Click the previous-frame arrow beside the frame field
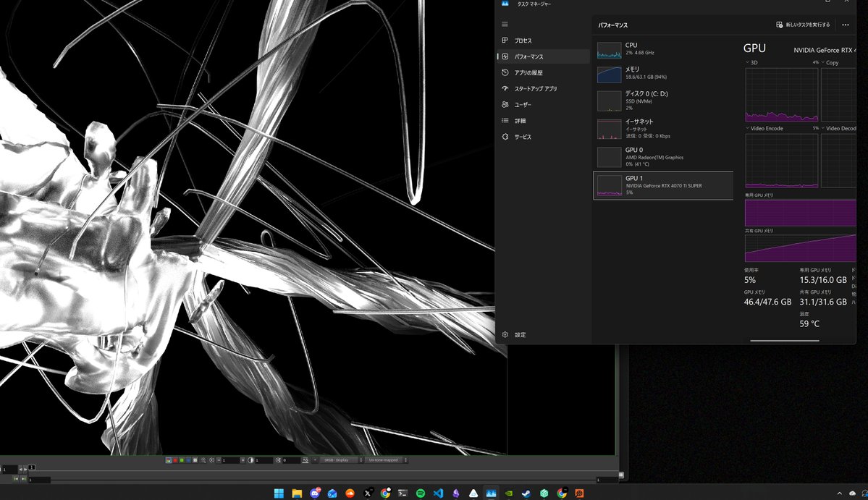 20,469
